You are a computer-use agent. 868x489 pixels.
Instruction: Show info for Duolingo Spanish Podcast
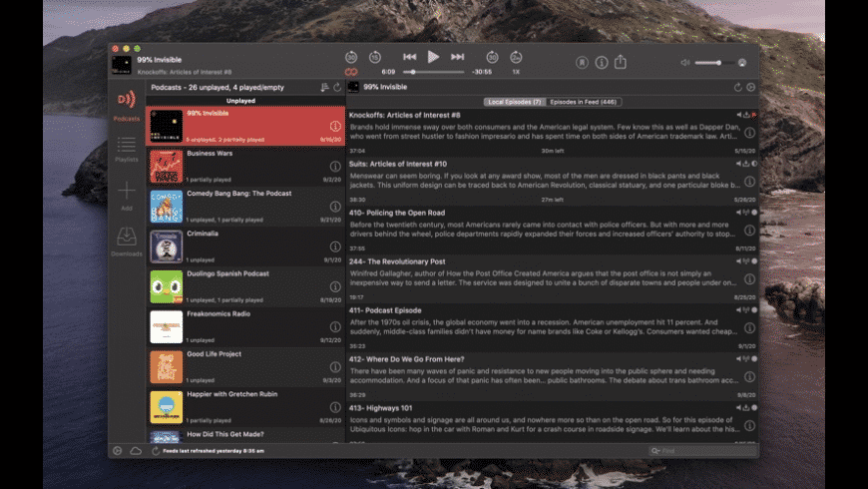point(335,286)
